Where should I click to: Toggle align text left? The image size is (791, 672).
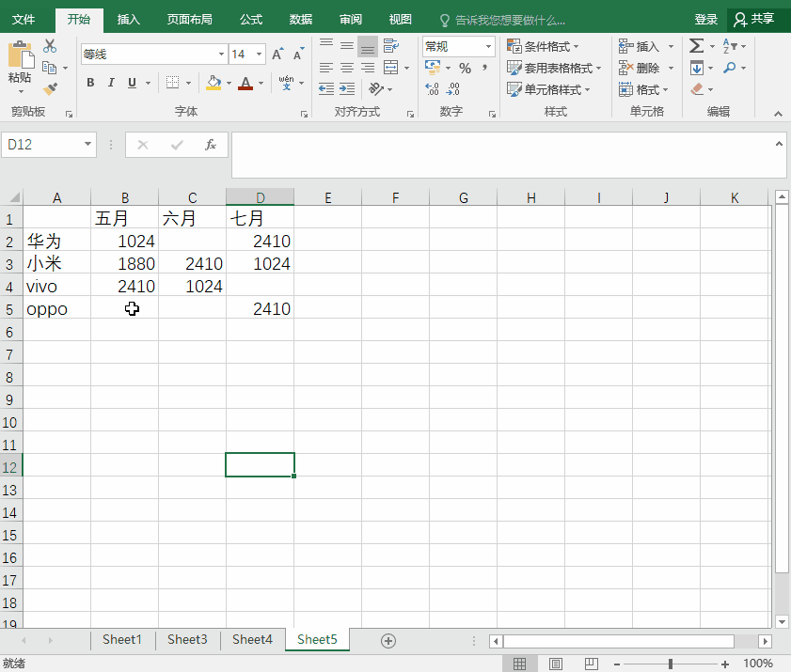(x=326, y=68)
